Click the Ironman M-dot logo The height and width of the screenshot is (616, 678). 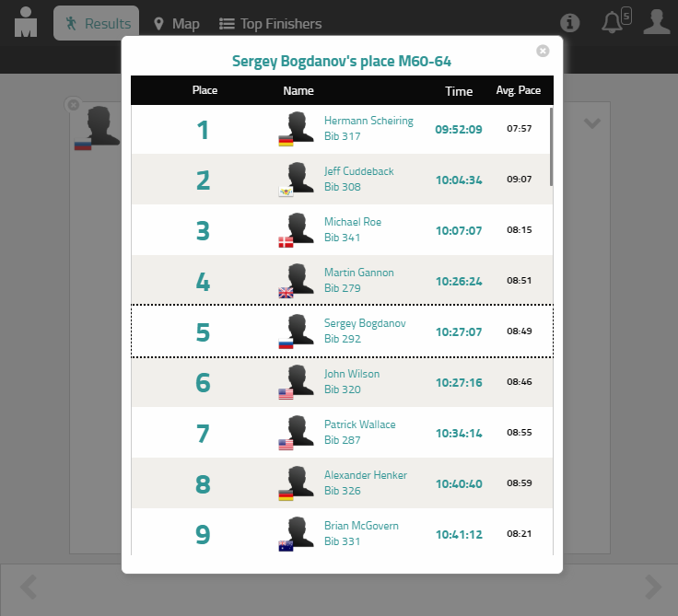(x=26, y=22)
